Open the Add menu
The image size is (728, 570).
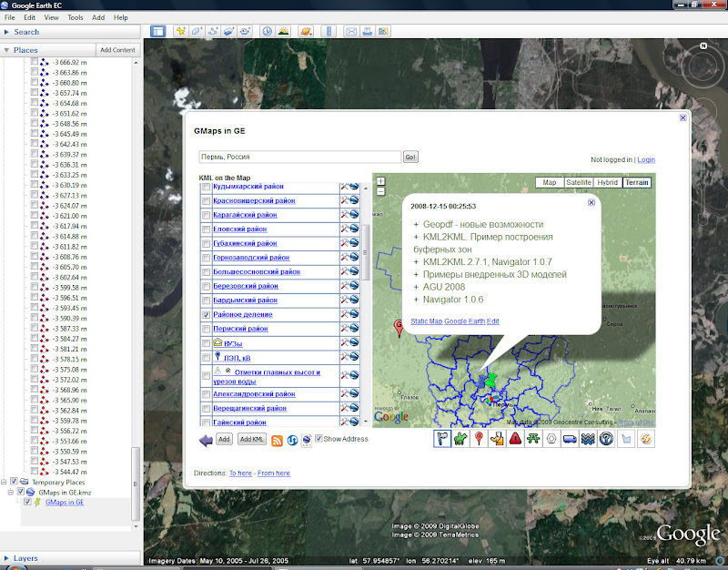tap(98, 17)
